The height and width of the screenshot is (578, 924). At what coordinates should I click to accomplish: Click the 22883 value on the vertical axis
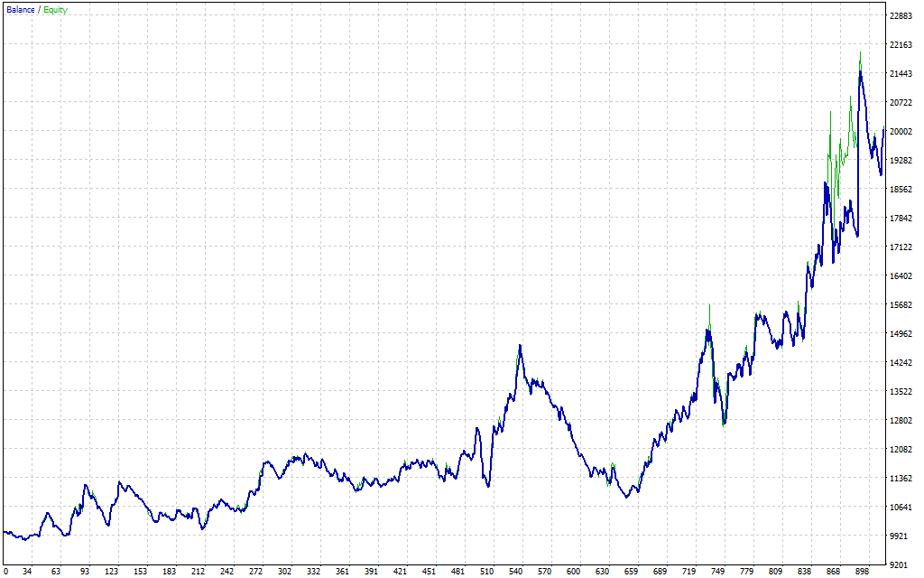[901, 16]
